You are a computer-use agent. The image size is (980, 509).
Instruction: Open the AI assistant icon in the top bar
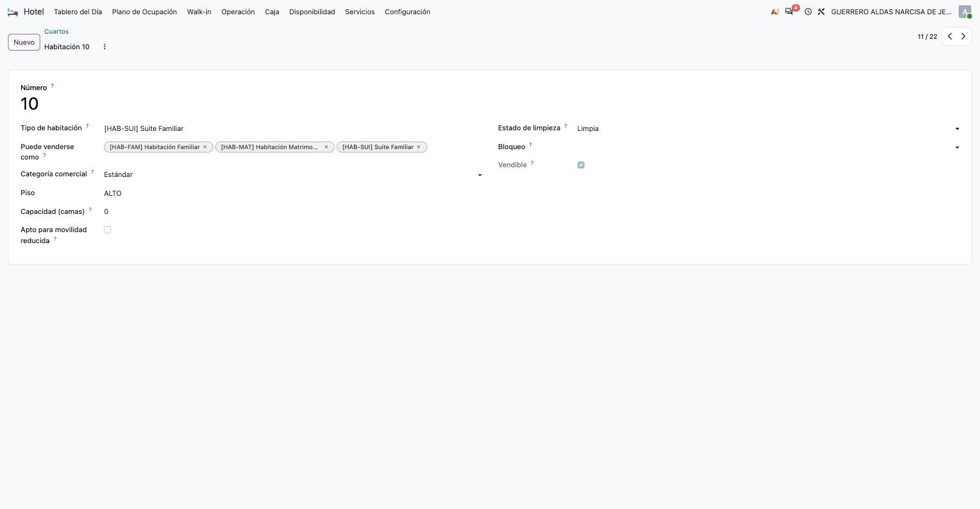[x=775, y=12]
